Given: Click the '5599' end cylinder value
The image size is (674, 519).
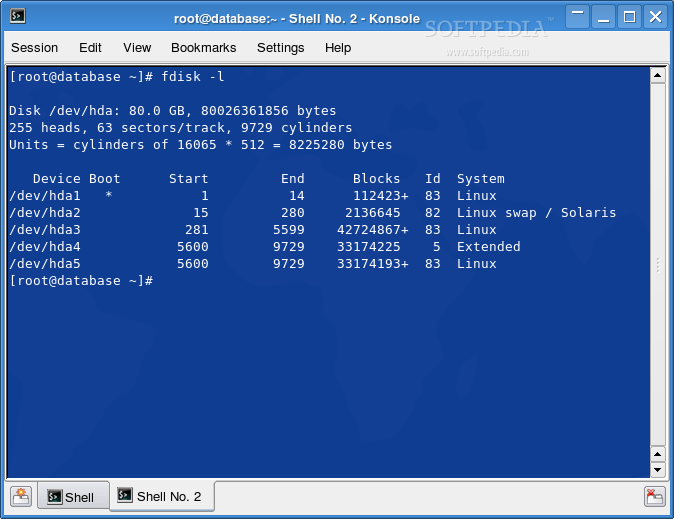Looking at the screenshot, I should tap(288, 230).
